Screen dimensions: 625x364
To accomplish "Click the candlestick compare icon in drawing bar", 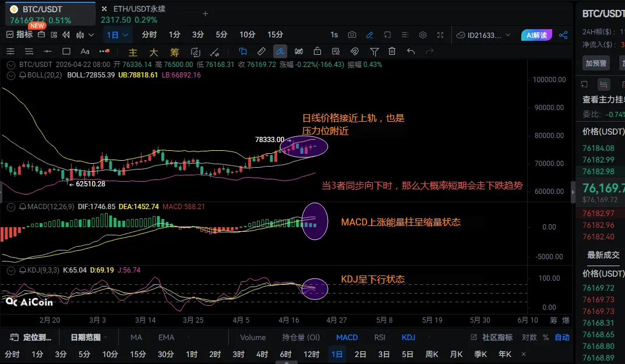I will (299, 51).
